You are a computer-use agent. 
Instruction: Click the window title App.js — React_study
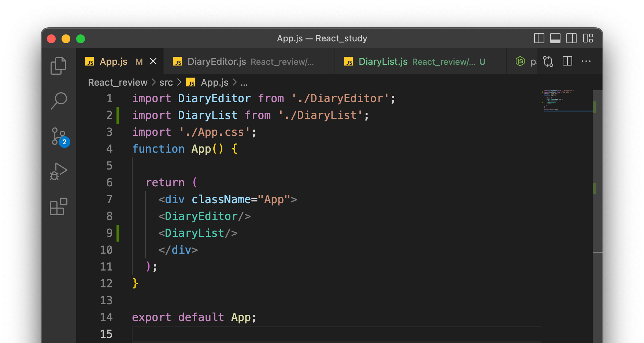[x=322, y=38]
